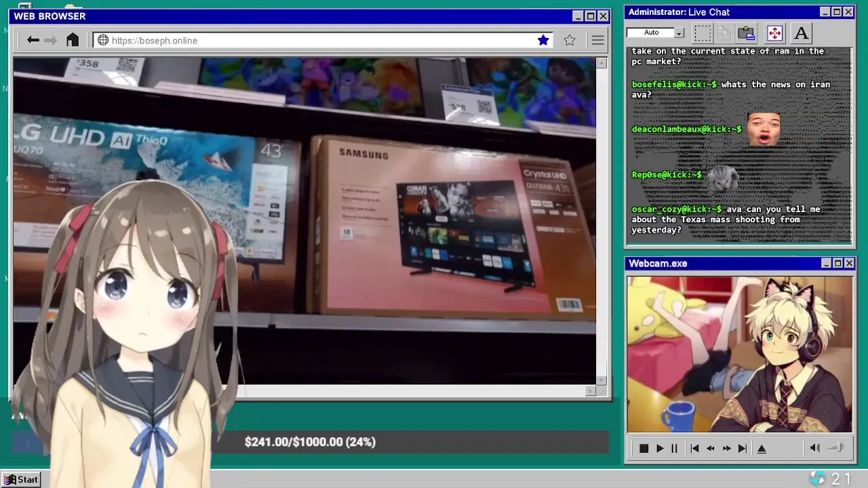
Task: Play the Webcam.exe video
Action: [x=659, y=448]
